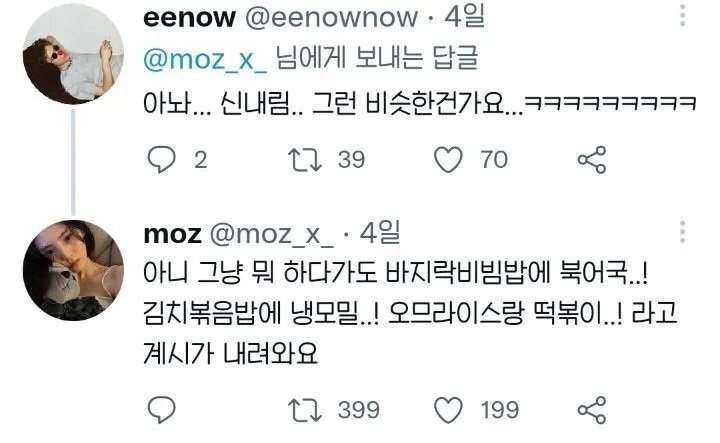Open the @eenownow handle

coord(332,17)
